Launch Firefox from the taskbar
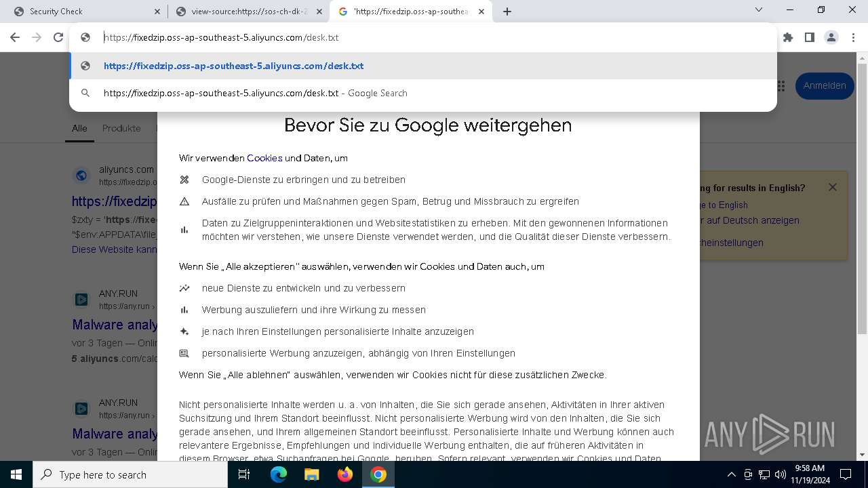Screen dimensions: 868x488 [x=344, y=474]
